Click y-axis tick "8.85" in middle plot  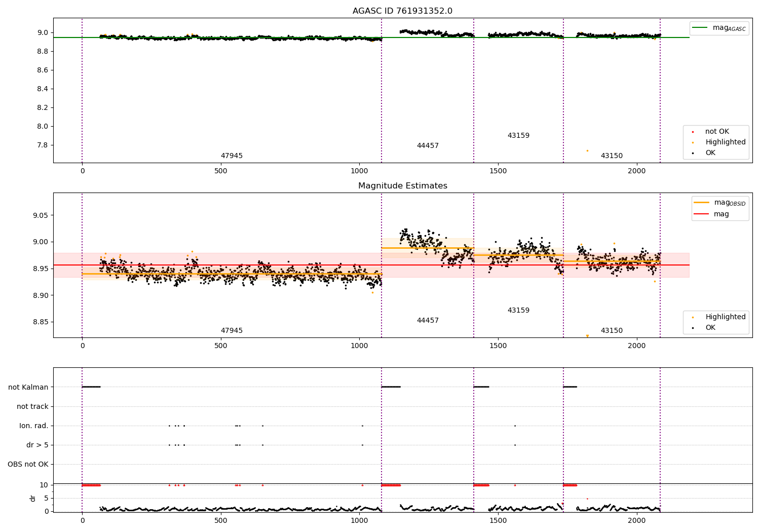tap(40, 323)
